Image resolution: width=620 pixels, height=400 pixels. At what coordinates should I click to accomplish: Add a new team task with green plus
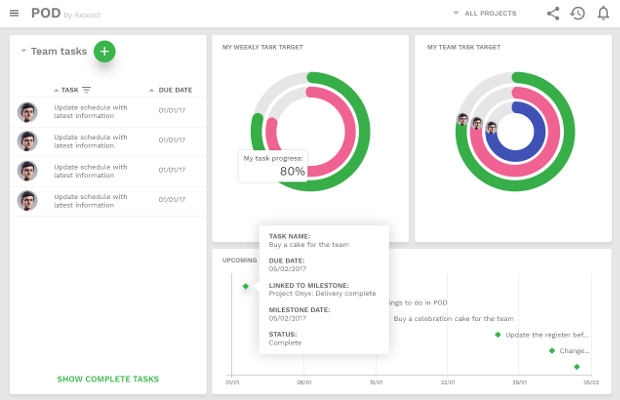(105, 51)
